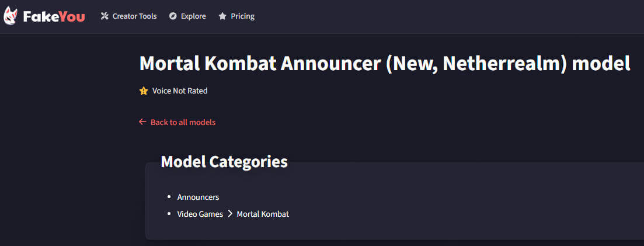Image resolution: width=644 pixels, height=246 pixels.
Task: Click the Voice Not Rated text
Action: coord(180,91)
